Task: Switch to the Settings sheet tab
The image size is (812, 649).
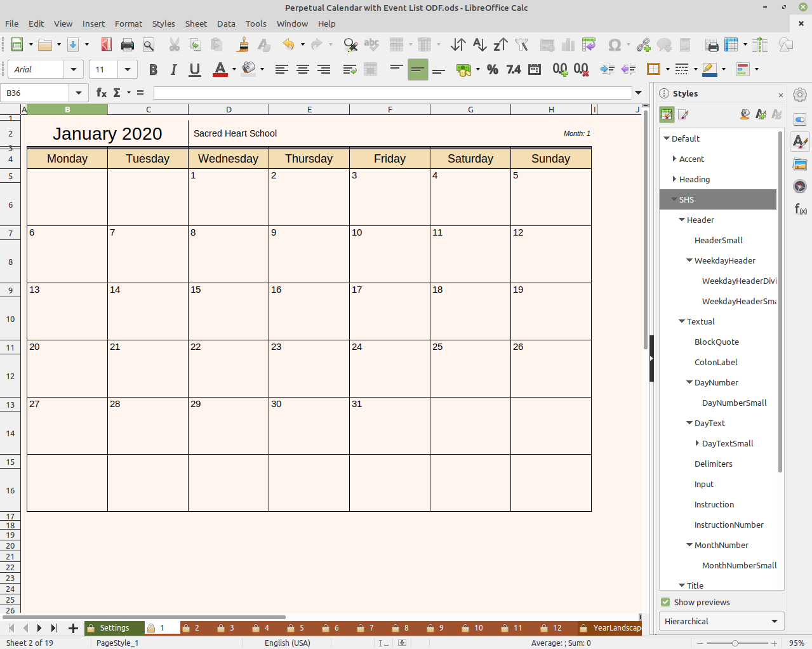Action: point(114,627)
